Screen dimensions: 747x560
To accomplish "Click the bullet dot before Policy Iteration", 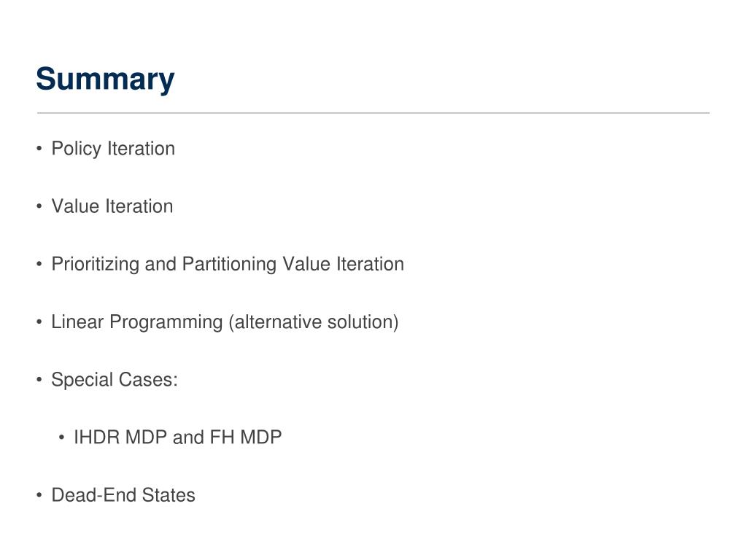I will coord(39,149).
